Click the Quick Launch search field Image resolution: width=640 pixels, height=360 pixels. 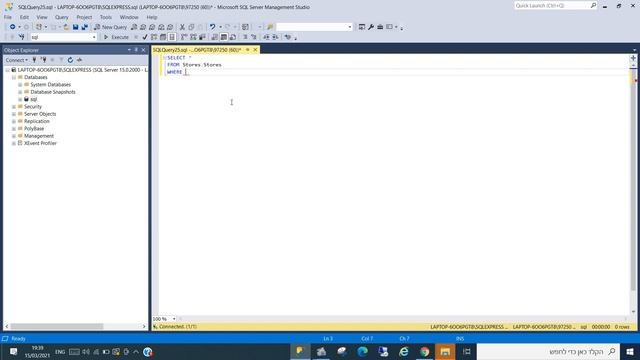pos(552,6)
